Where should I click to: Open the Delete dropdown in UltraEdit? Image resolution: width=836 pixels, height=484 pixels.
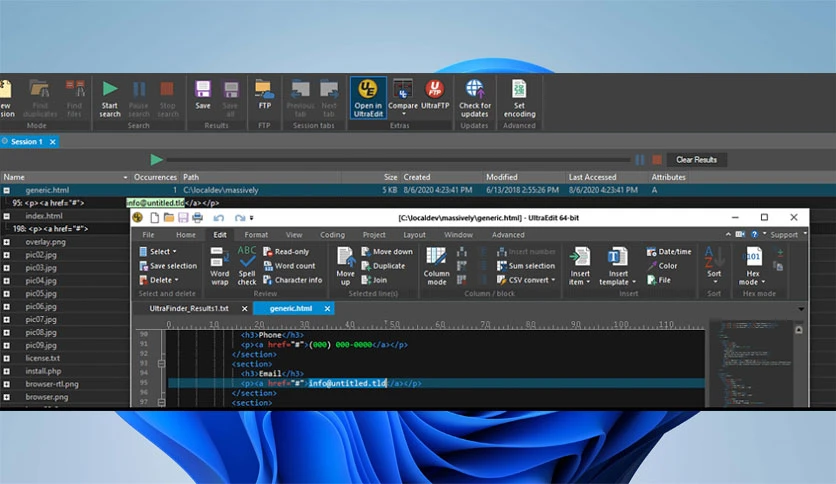pos(159,280)
